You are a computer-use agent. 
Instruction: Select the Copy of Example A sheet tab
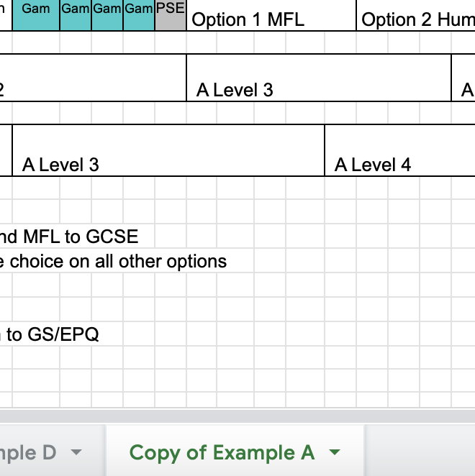tap(222, 453)
